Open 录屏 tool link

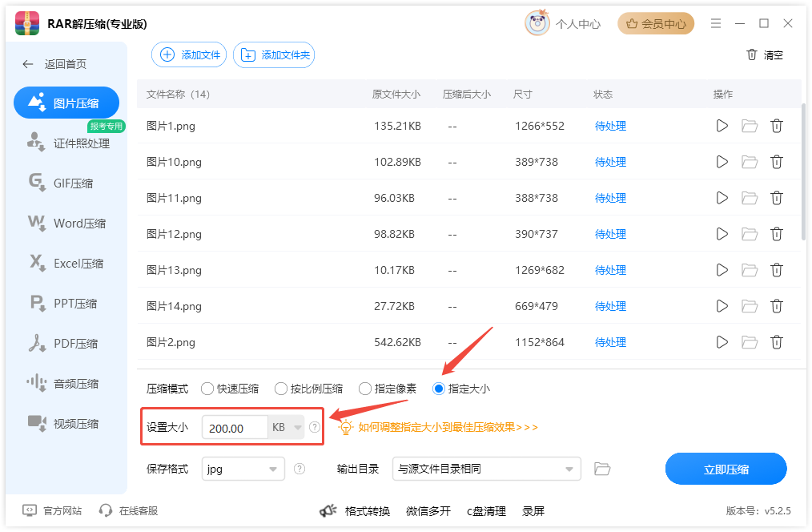click(533, 511)
